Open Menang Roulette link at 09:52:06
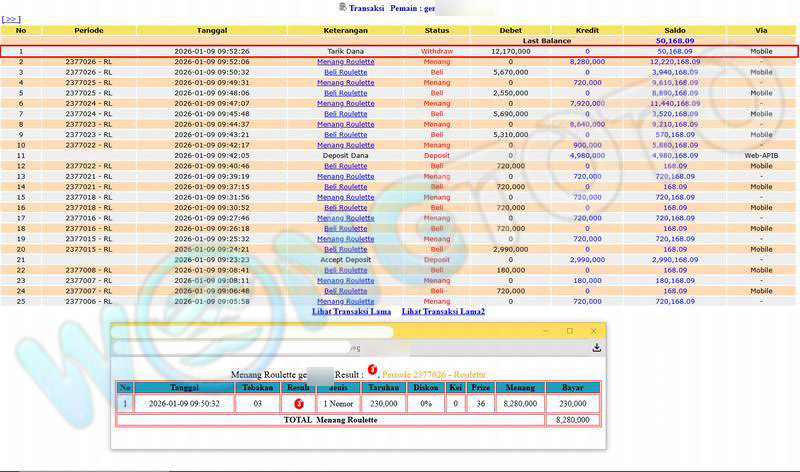The height and width of the screenshot is (472, 800). (346, 62)
